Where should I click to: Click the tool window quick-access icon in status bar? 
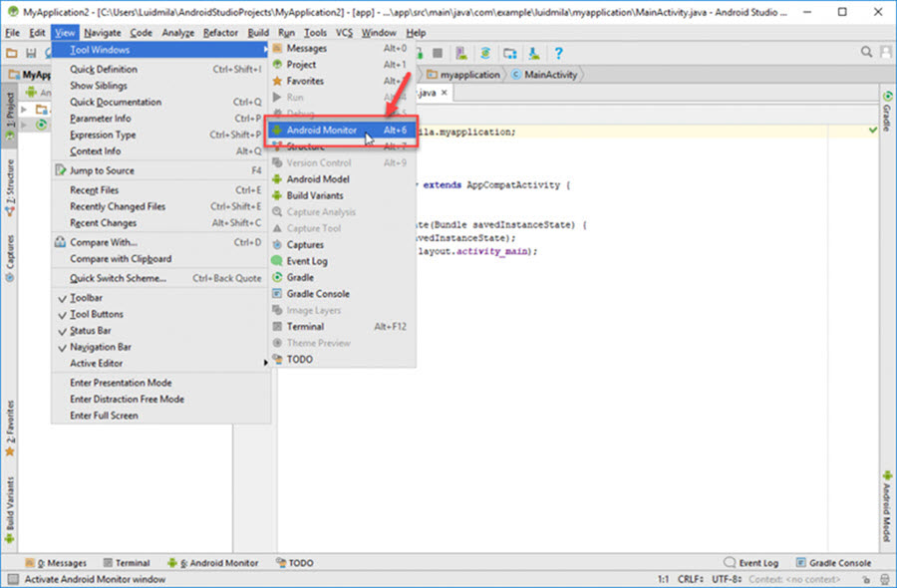(14, 579)
